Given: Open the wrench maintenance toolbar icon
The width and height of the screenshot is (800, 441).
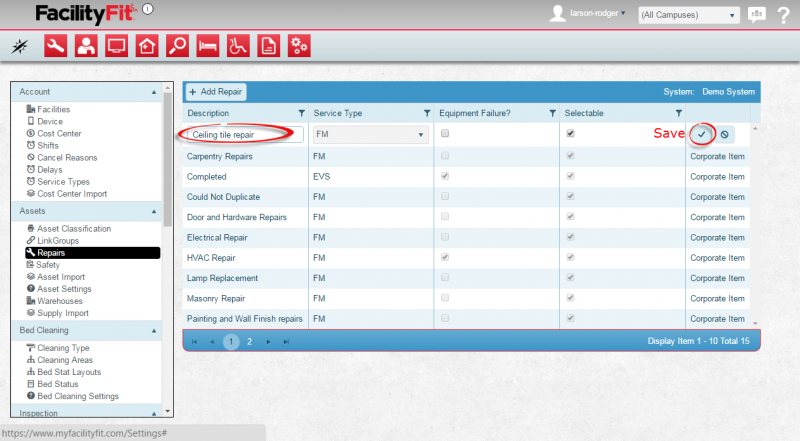Looking at the screenshot, I should [56, 45].
